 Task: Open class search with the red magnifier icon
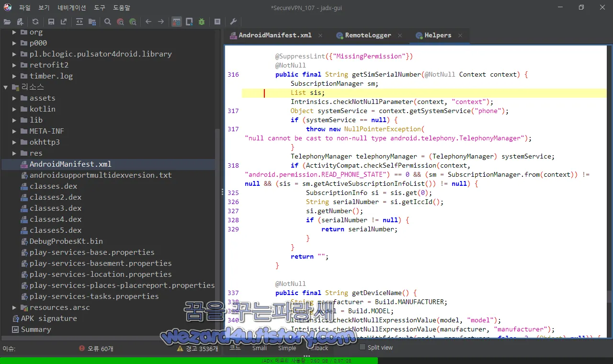tap(120, 22)
